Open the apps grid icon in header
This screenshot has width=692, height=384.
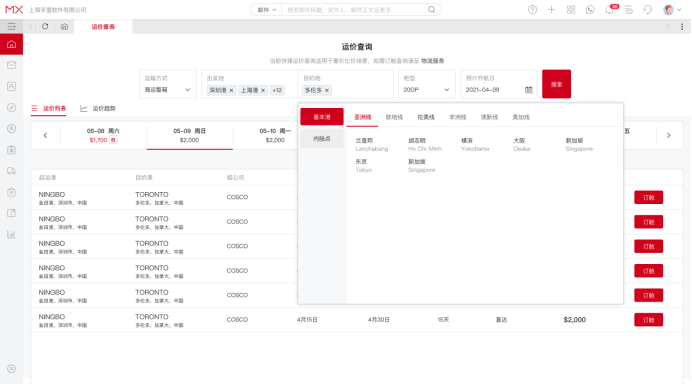tap(571, 10)
